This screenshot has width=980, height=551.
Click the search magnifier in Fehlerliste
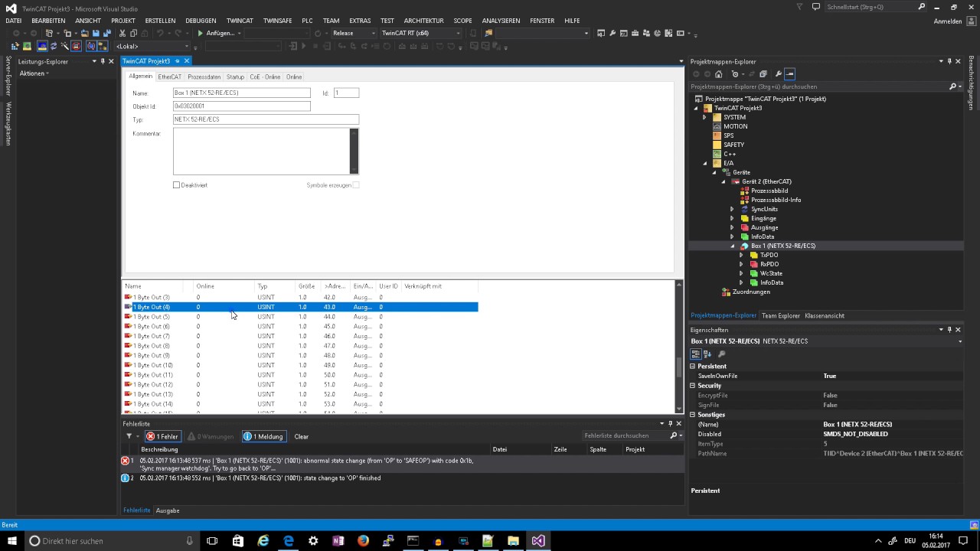click(674, 435)
